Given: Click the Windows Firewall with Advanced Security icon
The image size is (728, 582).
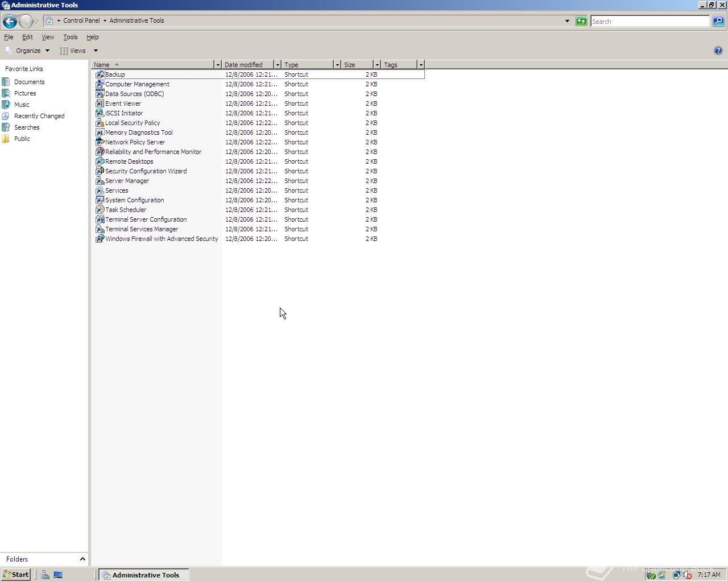Looking at the screenshot, I should pyautogui.click(x=100, y=239).
